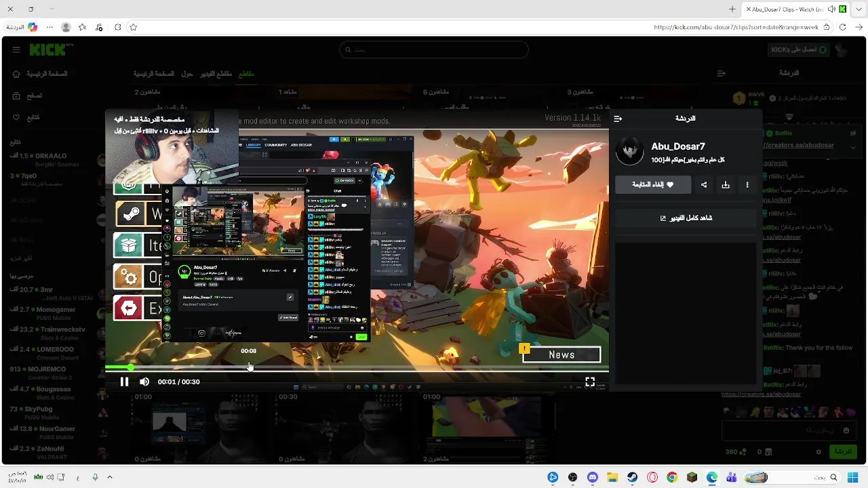Open Edge favorites list

pos(83,27)
